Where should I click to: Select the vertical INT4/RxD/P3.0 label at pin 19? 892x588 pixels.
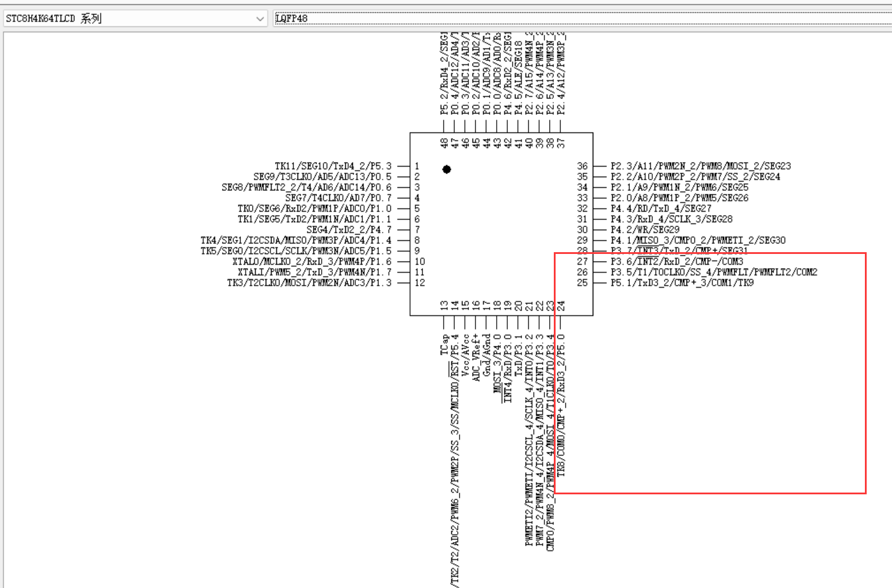(507, 368)
